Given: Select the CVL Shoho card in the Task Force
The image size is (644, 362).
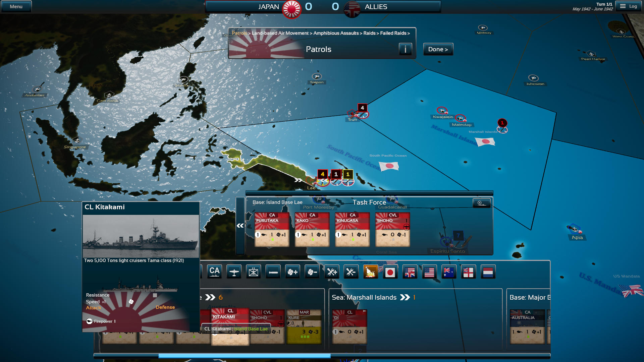Looking at the screenshot, I should pos(392,229).
